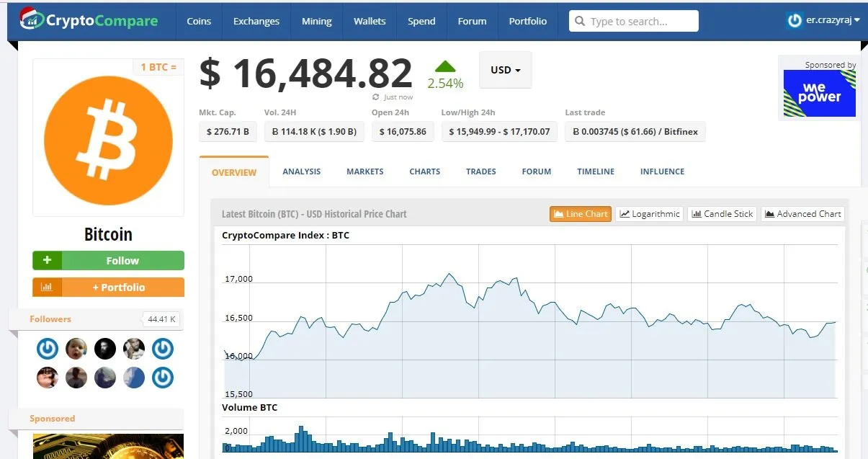Viewport: 868px width, 459px height.
Task: Switch to the Analysis tab
Action: pyautogui.click(x=302, y=171)
